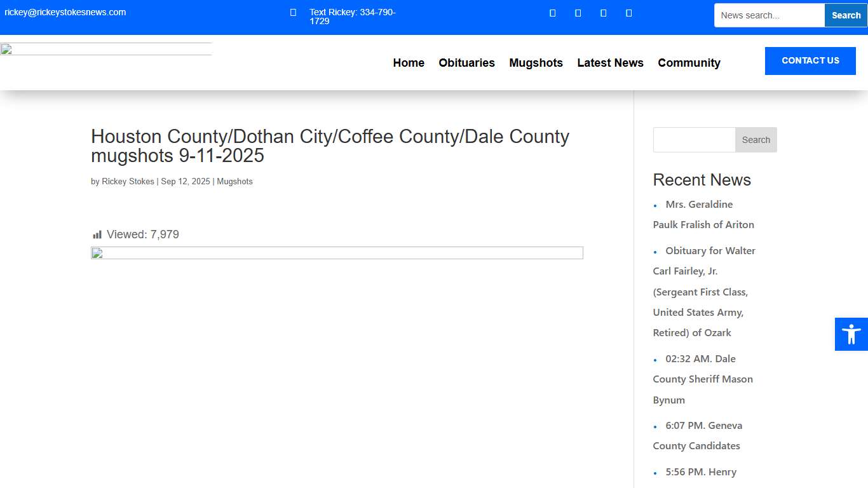The width and height of the screenshot is (868, 488).
Task: Select the Mugshots navigation item
Action: 536,63
